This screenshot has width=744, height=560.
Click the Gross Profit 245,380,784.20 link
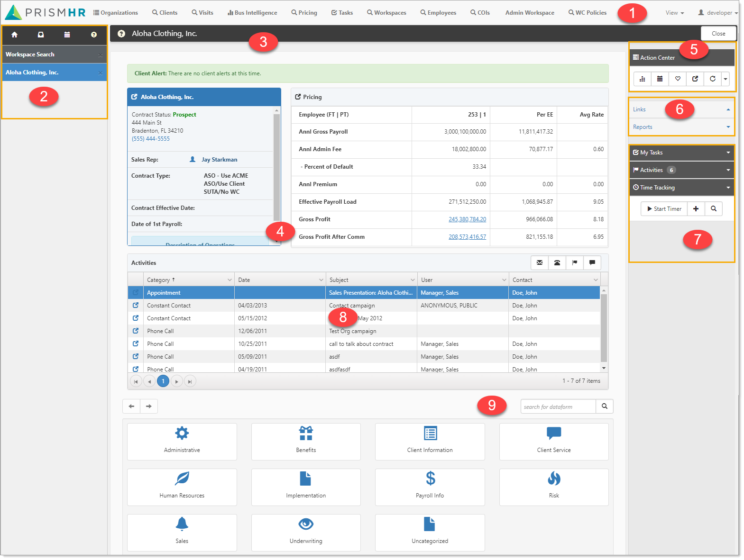467,219
